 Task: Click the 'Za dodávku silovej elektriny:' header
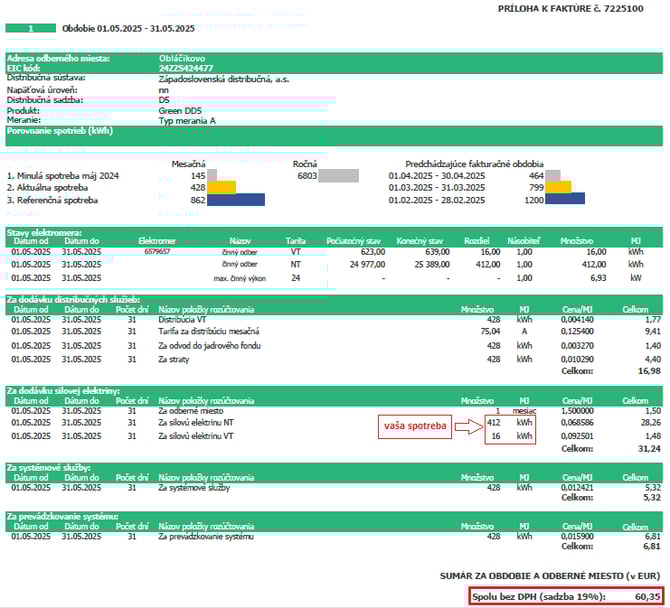[x=63, y=391]
